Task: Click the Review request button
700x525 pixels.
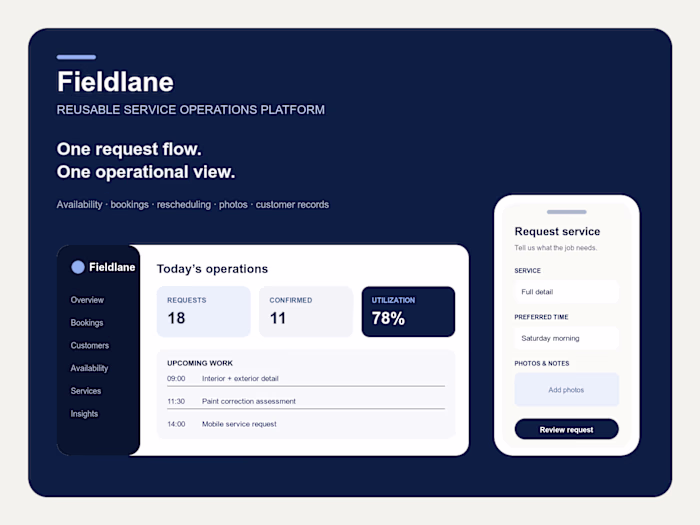Action: pyautogui.click(x=567, y=429)
